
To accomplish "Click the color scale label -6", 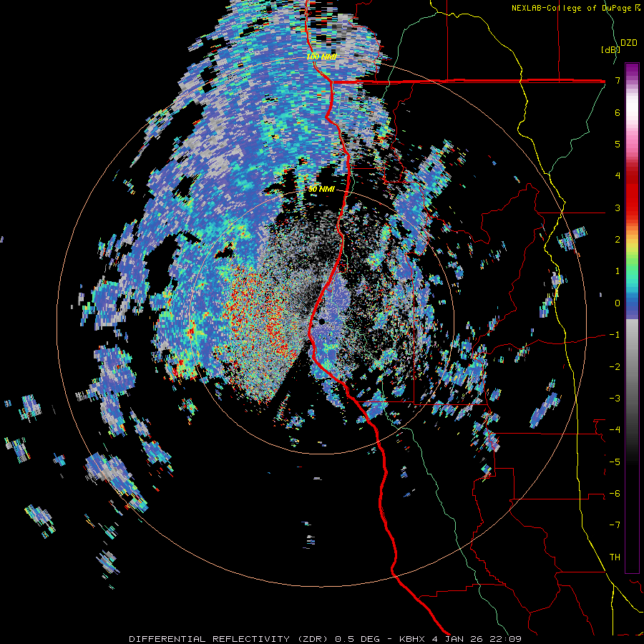I will point(615,494).
